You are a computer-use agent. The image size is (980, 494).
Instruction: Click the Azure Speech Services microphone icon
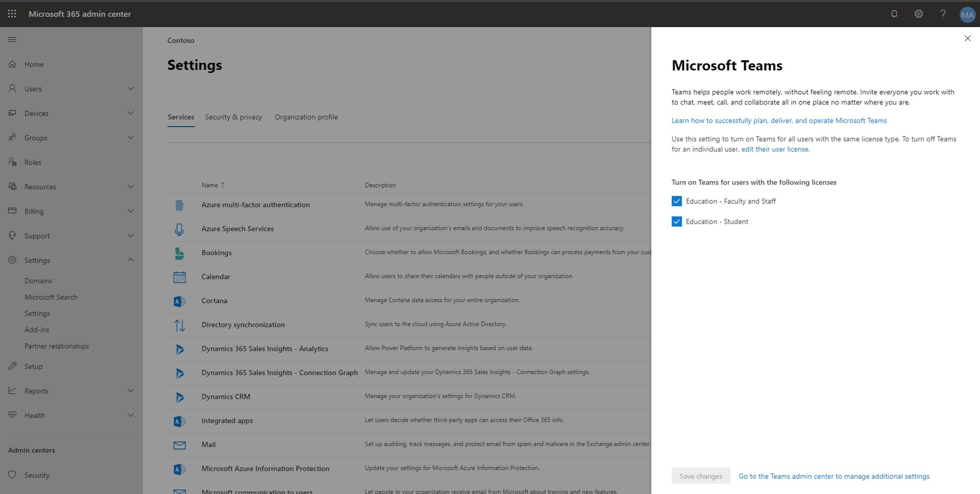180,229
